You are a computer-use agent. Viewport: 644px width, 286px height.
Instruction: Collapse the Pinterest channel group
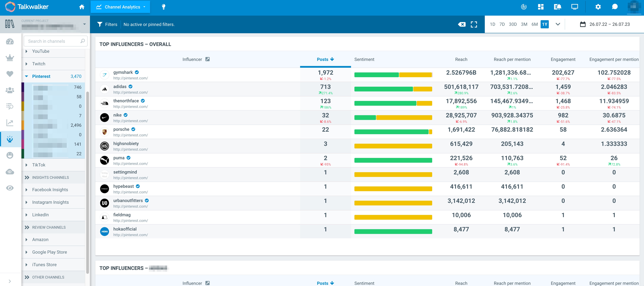point(26,76)
